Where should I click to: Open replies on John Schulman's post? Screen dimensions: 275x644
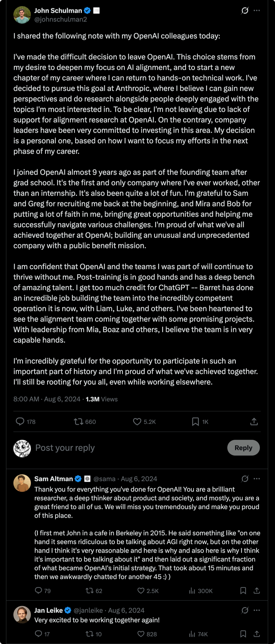[20, 421]
